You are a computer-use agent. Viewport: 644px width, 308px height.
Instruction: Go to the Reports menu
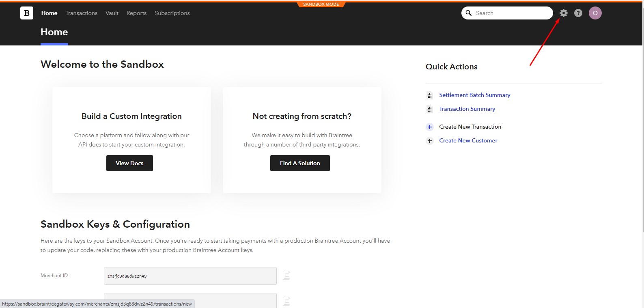tap(136, 13)
